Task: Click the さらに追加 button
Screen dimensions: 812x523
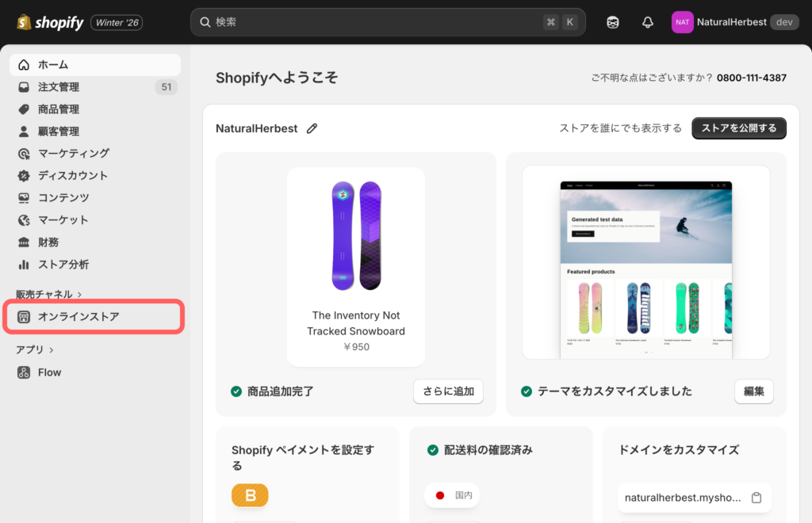Action: click(x=448, y=391)
